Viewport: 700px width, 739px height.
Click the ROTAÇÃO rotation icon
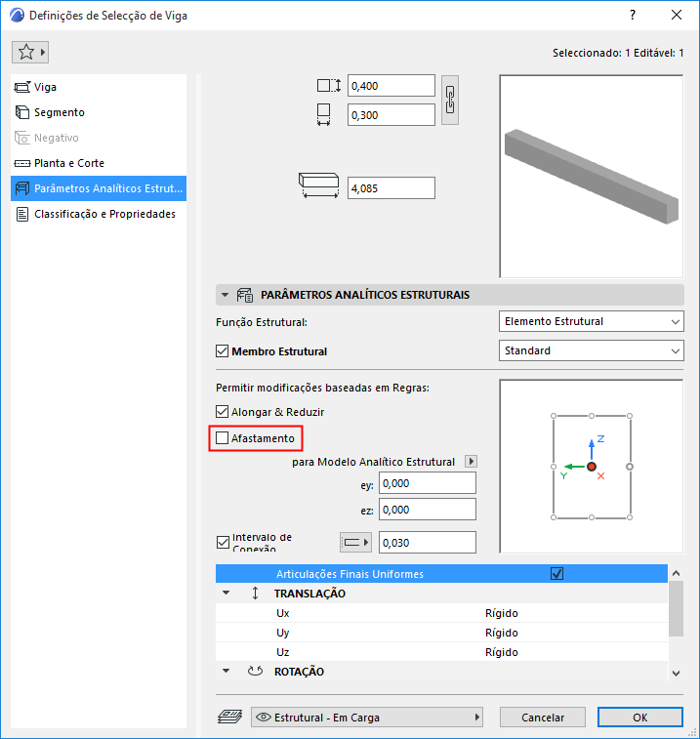tap(255, 671)
